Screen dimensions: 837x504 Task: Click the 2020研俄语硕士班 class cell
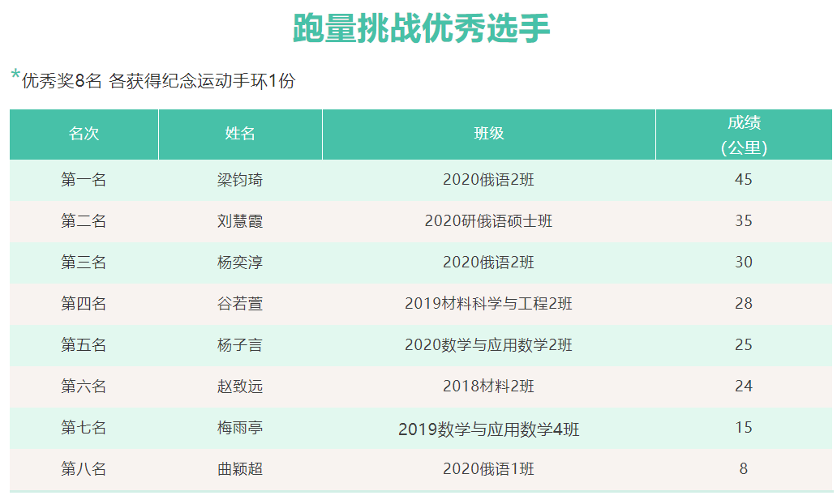tap(488, 221)
